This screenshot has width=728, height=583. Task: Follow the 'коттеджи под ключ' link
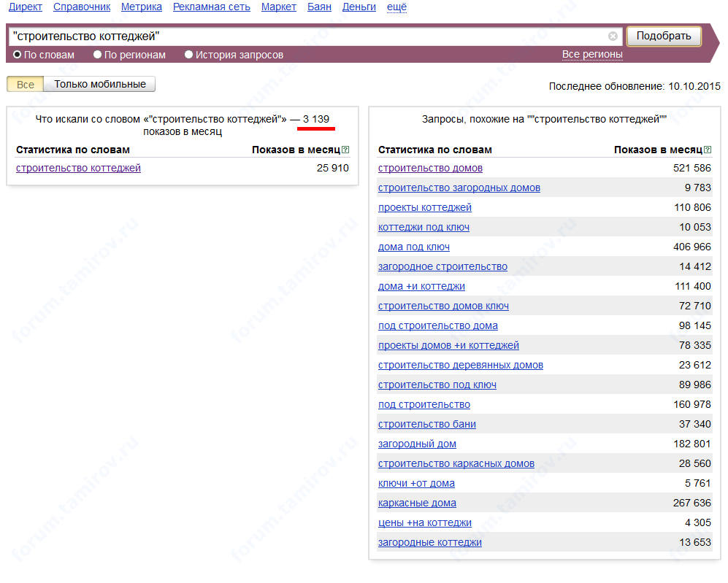(424, 227)
